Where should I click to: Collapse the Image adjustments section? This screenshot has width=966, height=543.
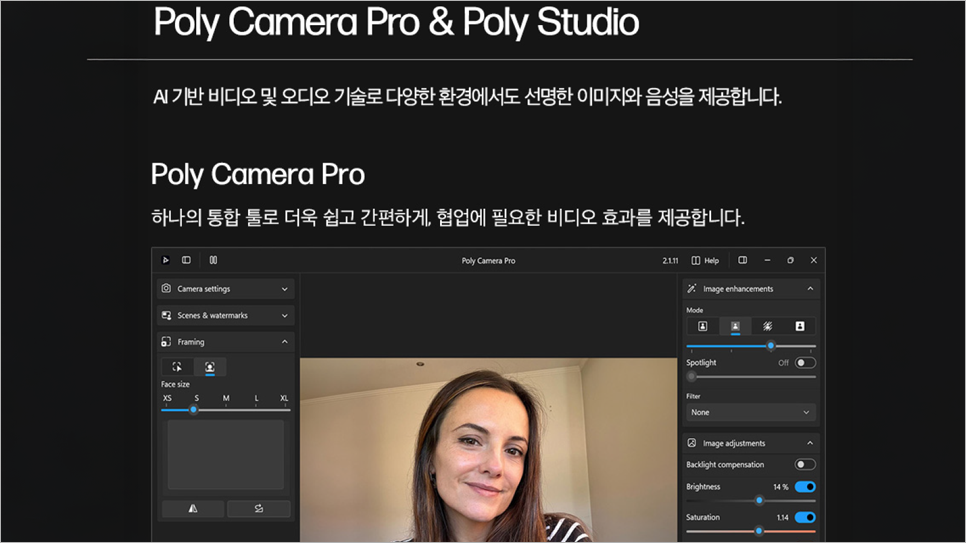[810, 443]
